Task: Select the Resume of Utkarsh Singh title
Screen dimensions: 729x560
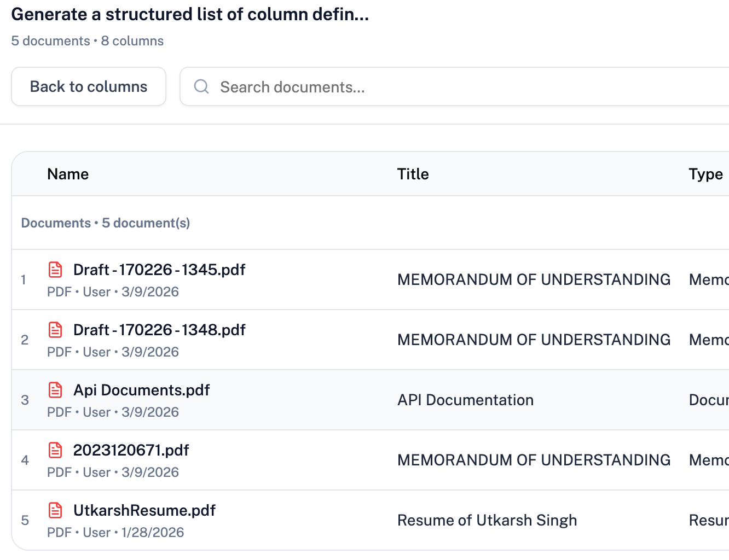Action: [487, 520]
